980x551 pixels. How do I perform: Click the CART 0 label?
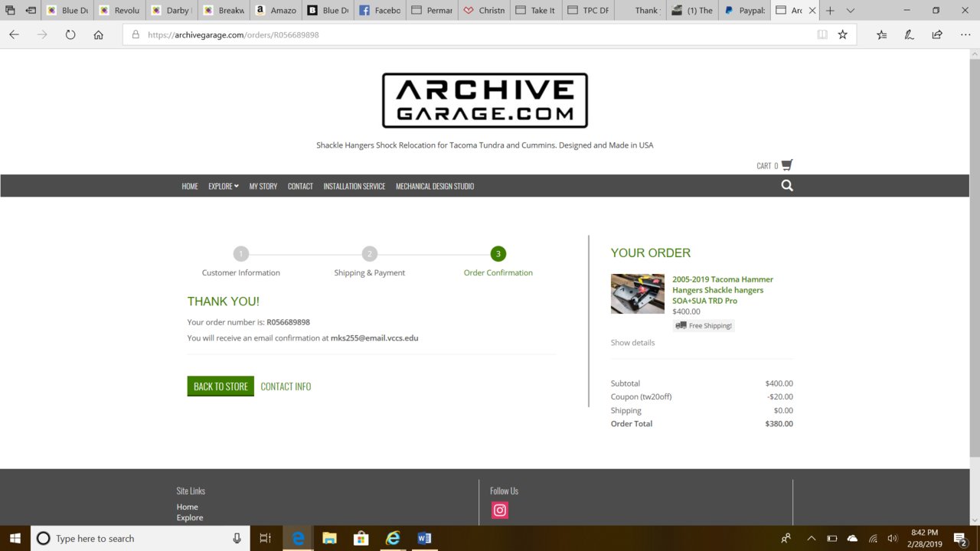767,165
